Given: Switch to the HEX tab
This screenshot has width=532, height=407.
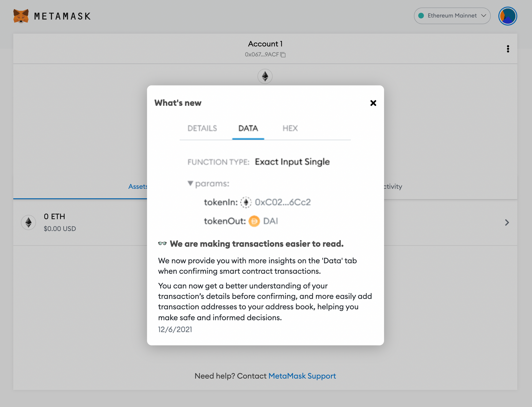Looking at the screenshot, I should (x=290, y=128).
